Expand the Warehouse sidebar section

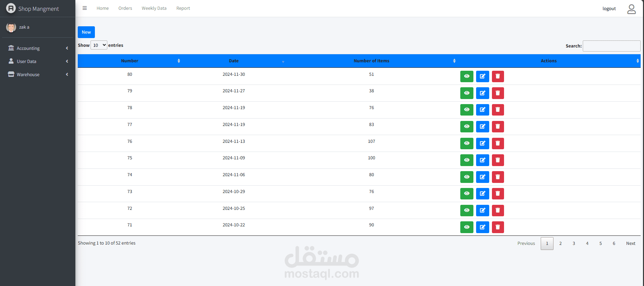[38, 74]
